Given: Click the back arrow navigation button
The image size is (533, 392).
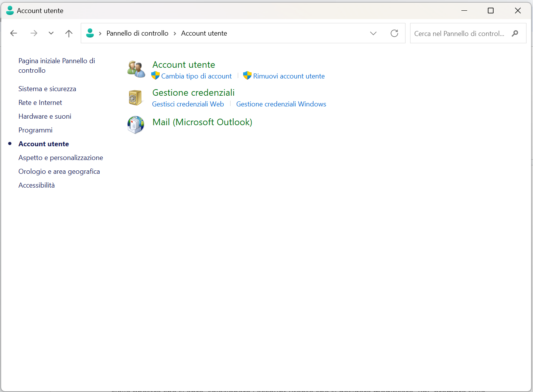Looking at the screenshot, I should click(14, 33).
